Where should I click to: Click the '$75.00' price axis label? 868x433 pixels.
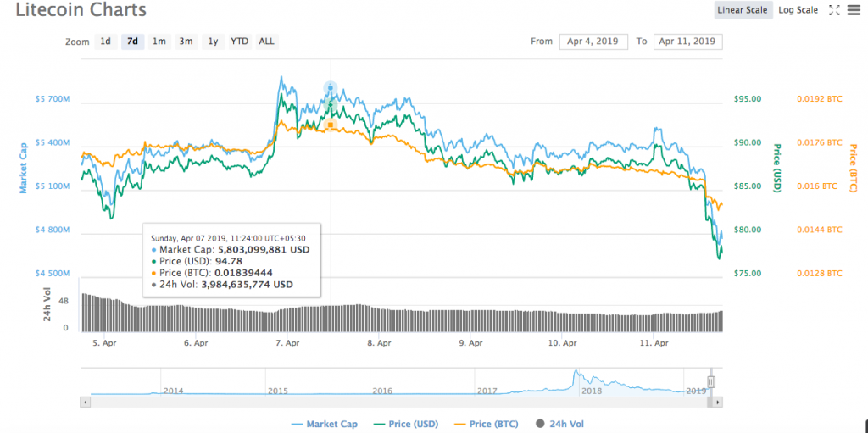tap(748, 274)
